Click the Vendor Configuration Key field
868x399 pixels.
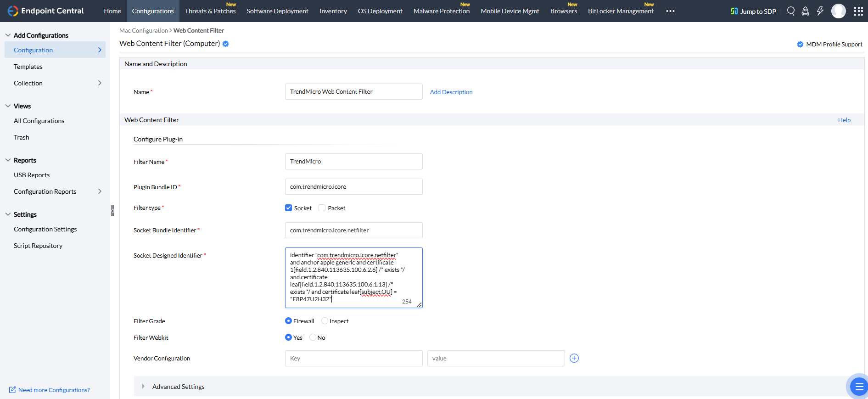[354, 359]
